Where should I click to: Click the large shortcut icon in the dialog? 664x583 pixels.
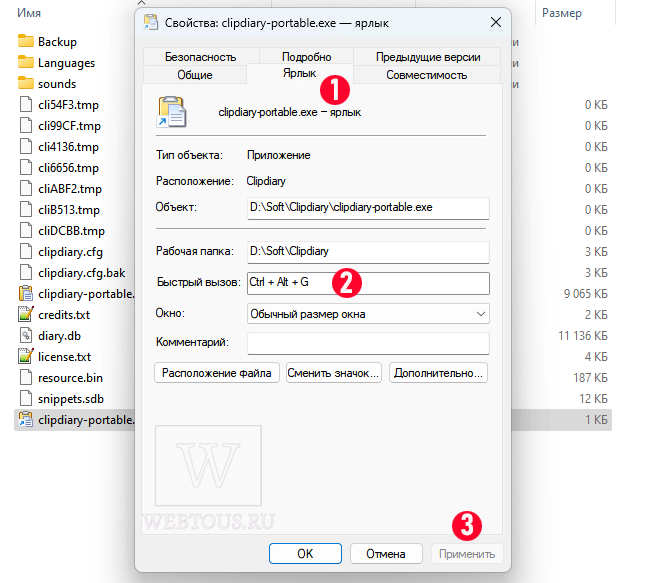click(172, 112)
